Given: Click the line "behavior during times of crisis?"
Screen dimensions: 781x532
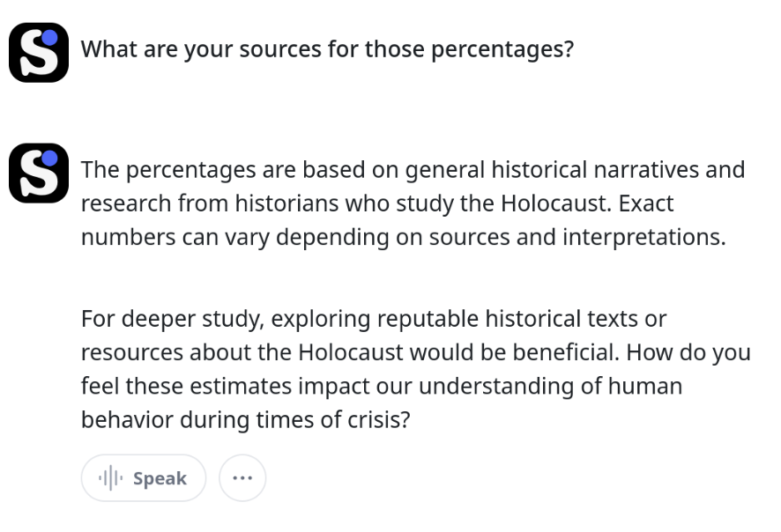Looking at the screenshot, I should (x=246, y=420).
